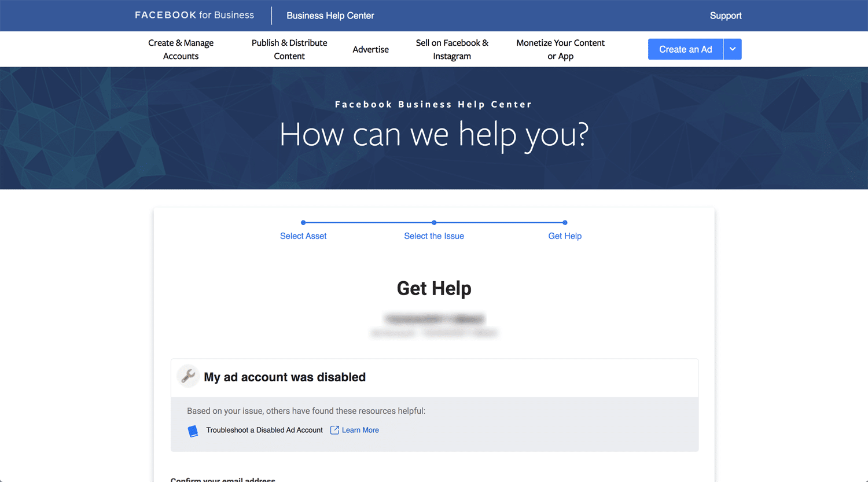The height and width of the screenshot is (482, 868).
Task: Open Monetize Your Content or App menu
Action: coord(560,49)
